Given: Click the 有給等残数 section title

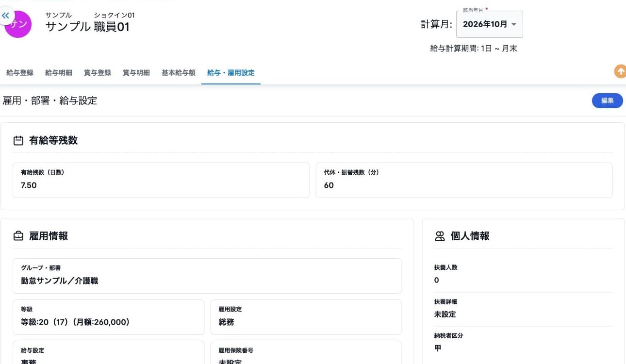Looking at the screenshot, I should pyautogui.click(x=53, y=141).
